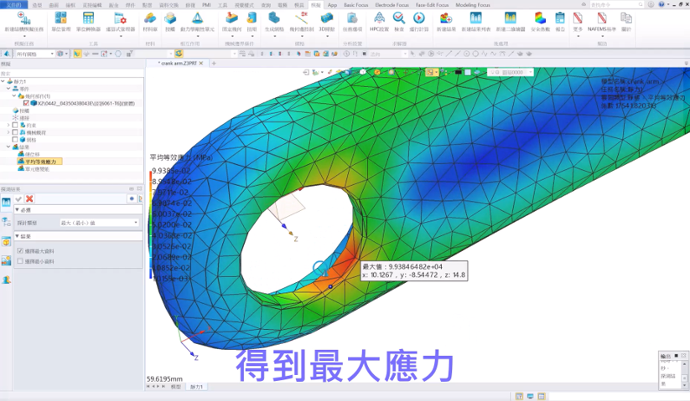Enable the 選擇最小資料 checkbox
The image size is (690, 401).
coord(21,261)
